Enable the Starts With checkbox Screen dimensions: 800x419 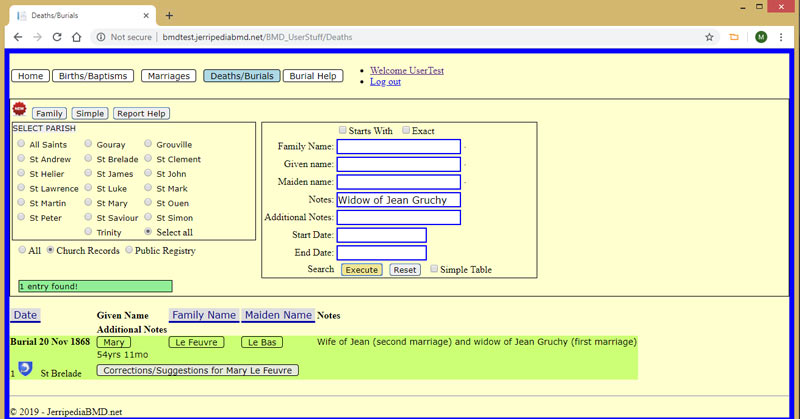click(343, 131)
